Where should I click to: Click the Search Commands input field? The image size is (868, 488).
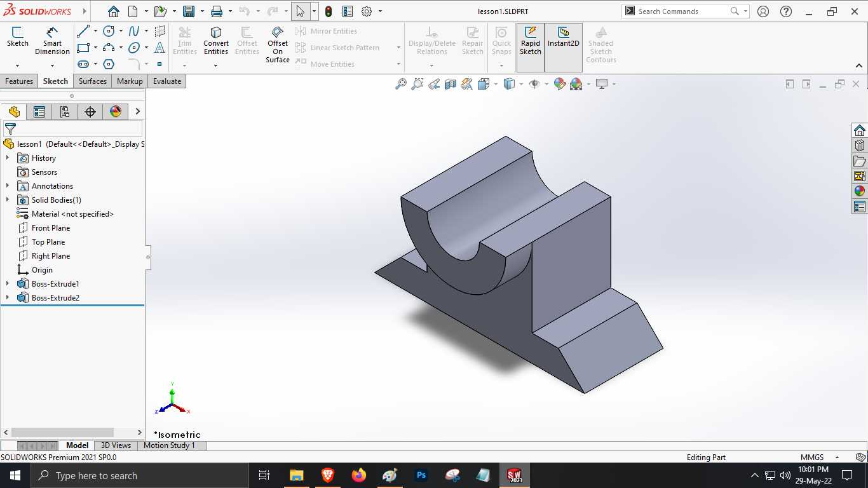point(682,11)
